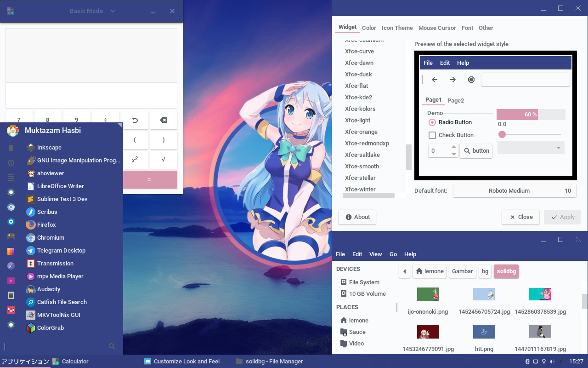Click the About button

(x=357, y=217)
